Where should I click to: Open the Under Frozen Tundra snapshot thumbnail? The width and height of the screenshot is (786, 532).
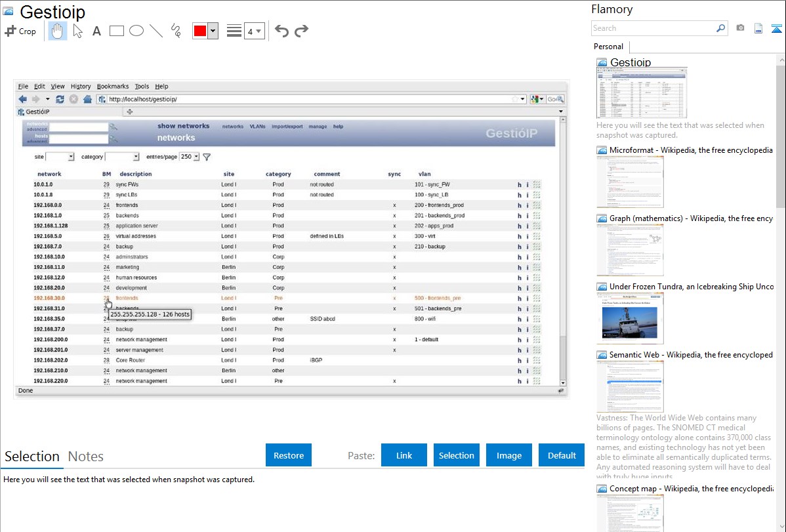tap(630, 318)
